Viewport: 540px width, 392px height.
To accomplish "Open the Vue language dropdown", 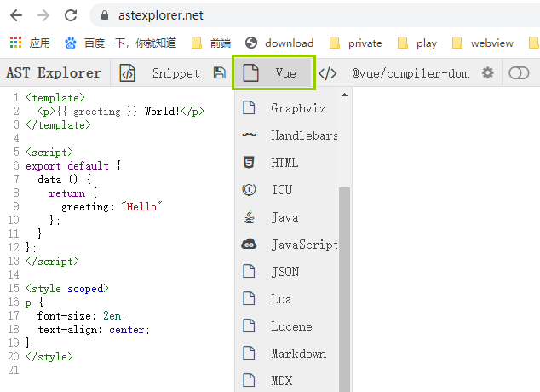I will (273, 72).
